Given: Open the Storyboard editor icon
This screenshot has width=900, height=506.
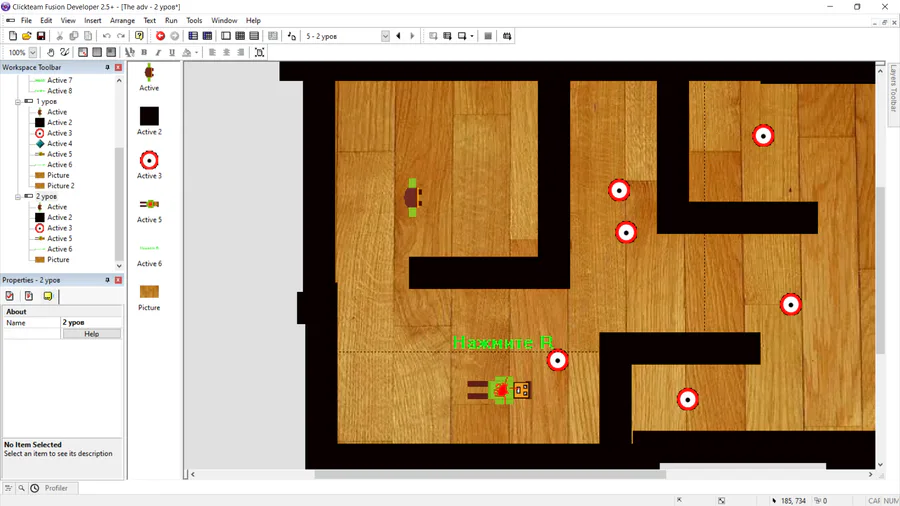Looking at the screenshot, I should tap(193, 36).
